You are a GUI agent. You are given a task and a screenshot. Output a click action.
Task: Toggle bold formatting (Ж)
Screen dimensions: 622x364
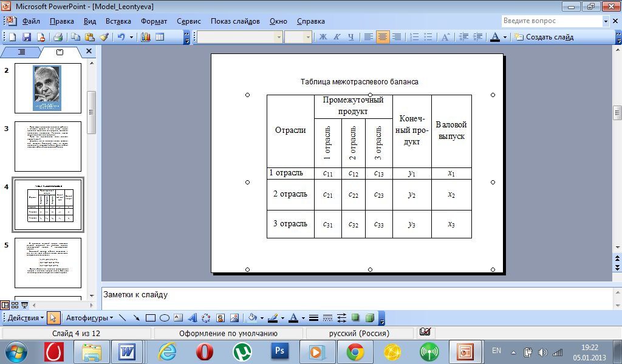tap(323, 37)
